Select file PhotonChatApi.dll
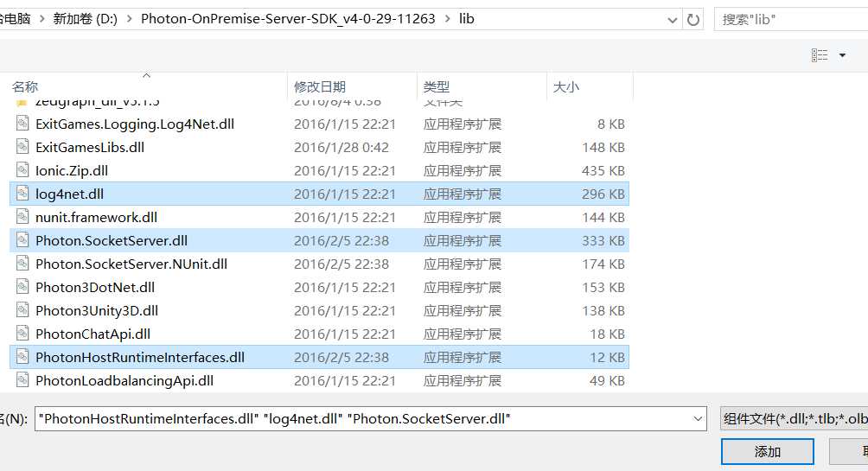The width and height of the screenshot is (868, 471). 93,334
